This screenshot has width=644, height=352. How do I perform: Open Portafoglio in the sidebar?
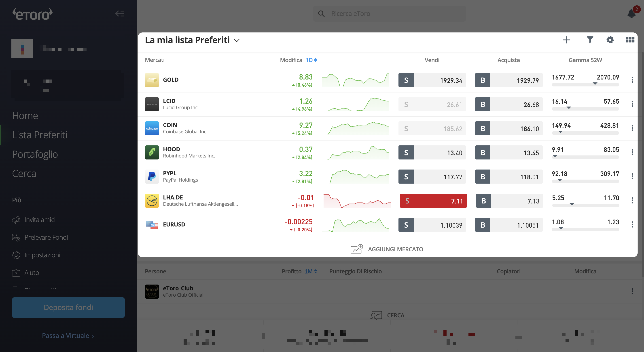(35, 154)
